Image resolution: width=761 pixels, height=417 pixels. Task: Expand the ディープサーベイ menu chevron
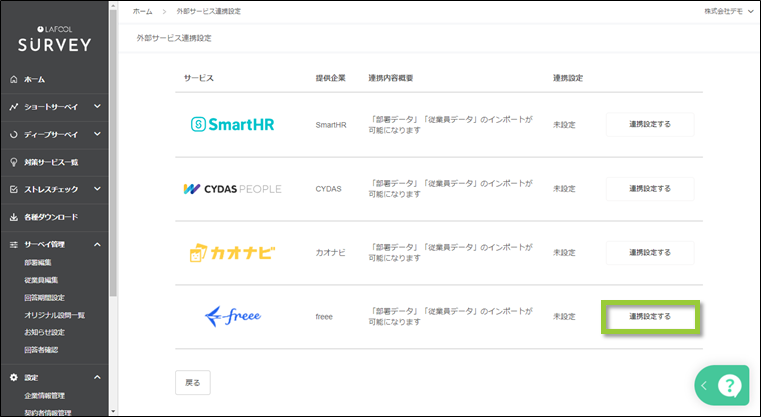97,133
